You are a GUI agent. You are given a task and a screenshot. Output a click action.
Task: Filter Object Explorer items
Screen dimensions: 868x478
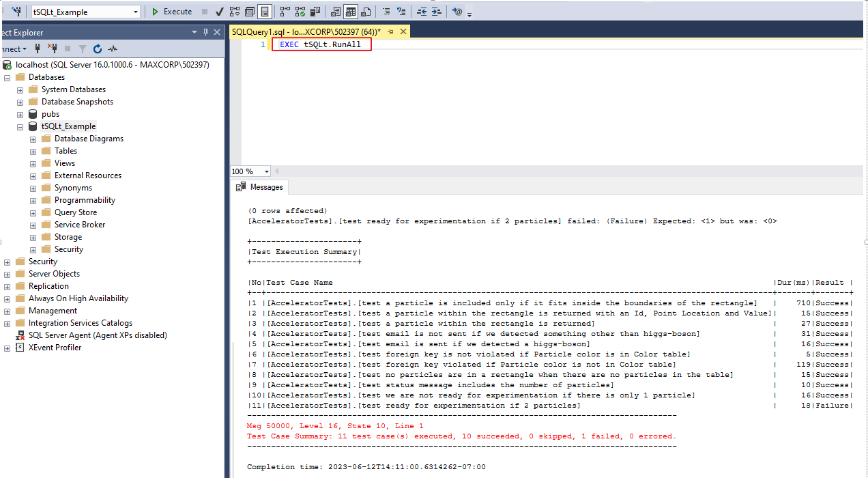click(83, 48)
